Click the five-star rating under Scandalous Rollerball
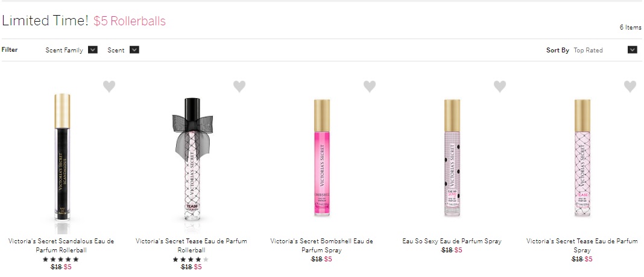This screenshot has height=277, width=644. [x=61, y=259]
